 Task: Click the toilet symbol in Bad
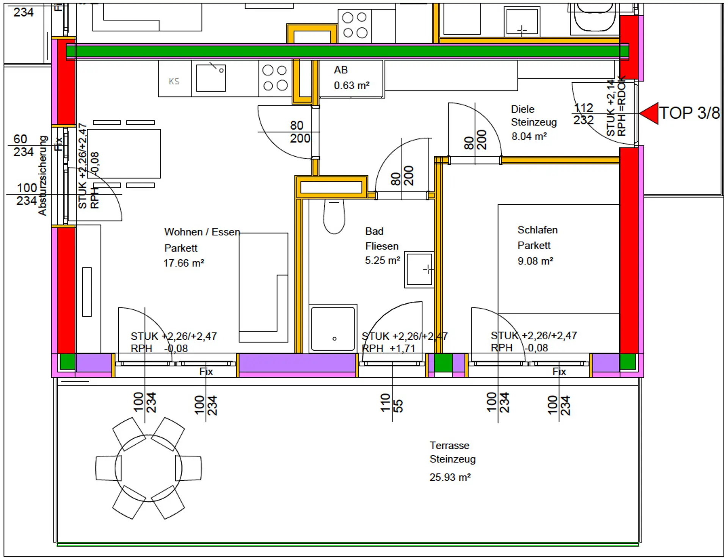[334, 217]
